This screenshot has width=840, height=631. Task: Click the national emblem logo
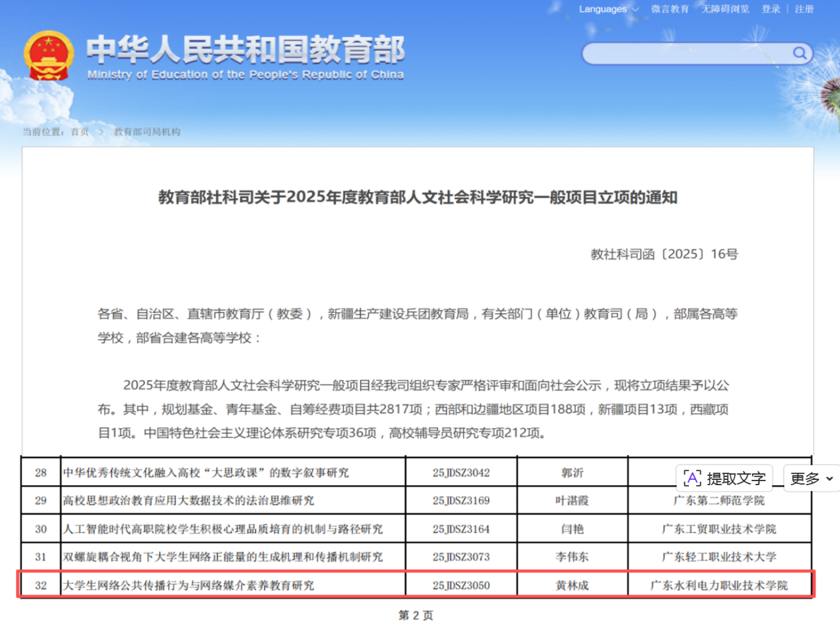(x=49, y=58)
